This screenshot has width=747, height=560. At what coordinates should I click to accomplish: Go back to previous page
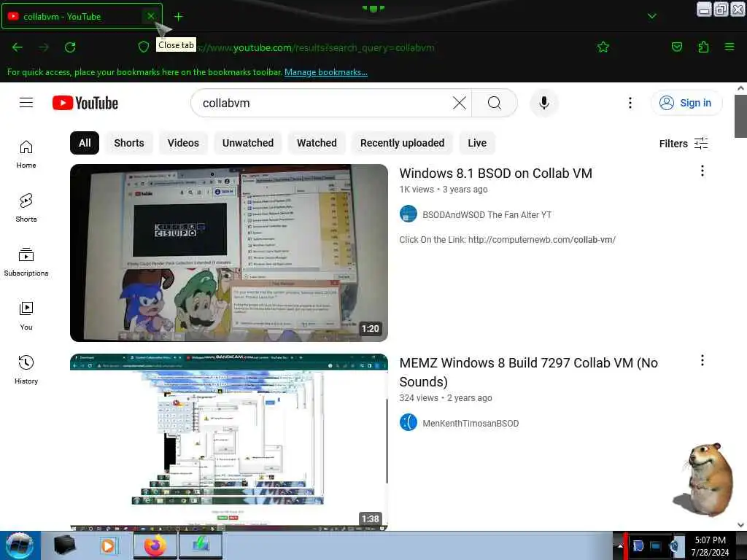pos(18,47)
